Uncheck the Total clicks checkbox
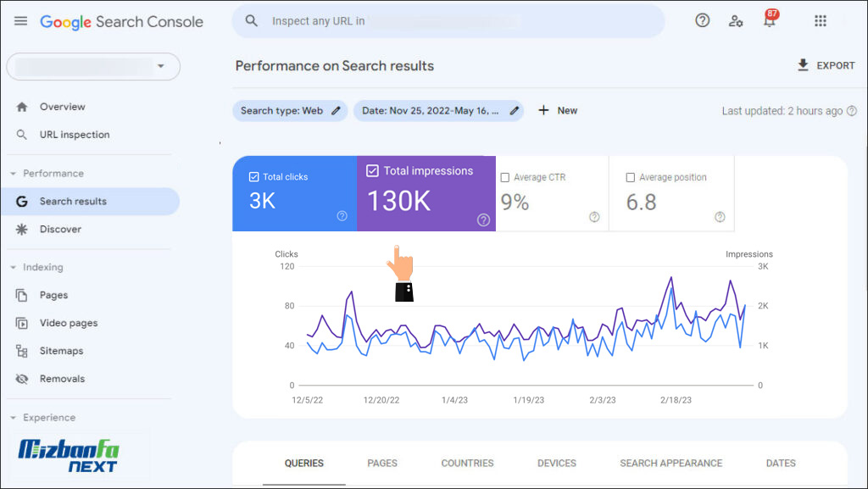The height and width of the screenshot is (489, 868). pos(253,177)
